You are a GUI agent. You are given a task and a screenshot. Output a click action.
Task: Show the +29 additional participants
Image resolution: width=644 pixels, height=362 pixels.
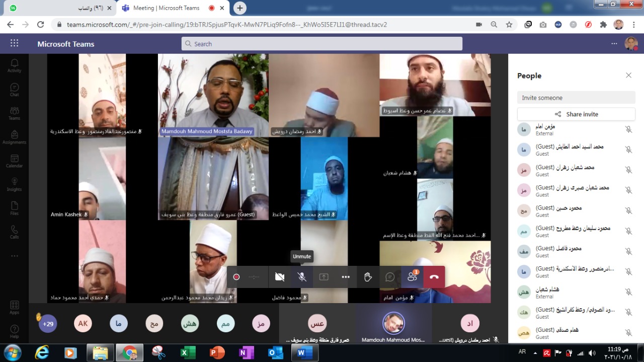pos(48,324)
